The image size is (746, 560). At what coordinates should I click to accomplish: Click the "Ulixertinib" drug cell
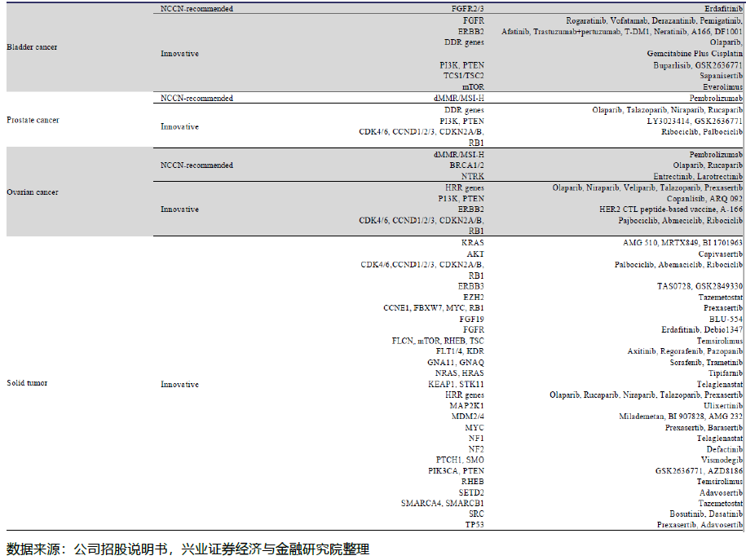point(723,406)
